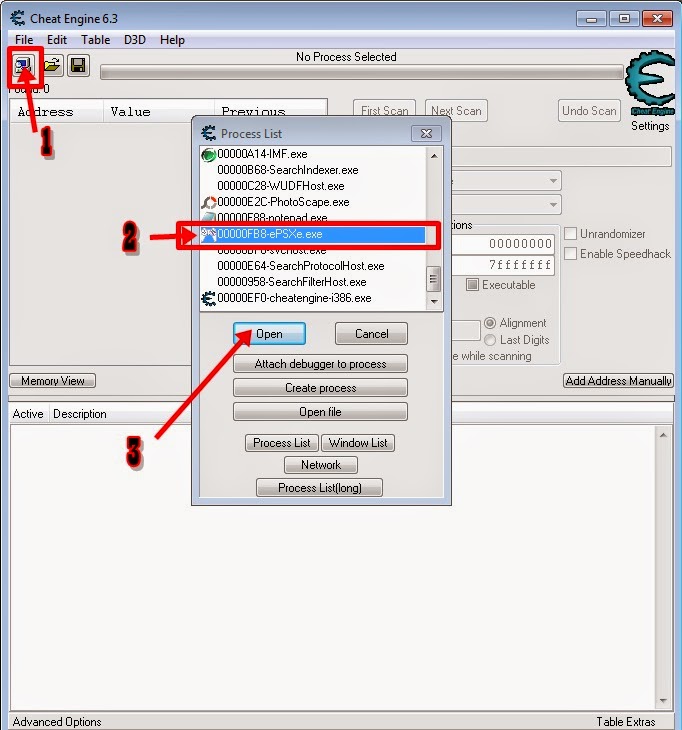682x730 pixels.
Task: Click the Process List(long) button
Action: pyautogui.click(x=319, y=487)
